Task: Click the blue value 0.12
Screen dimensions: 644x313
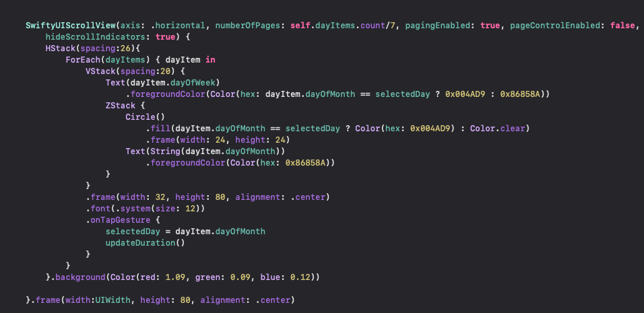Action: [300, 277]
